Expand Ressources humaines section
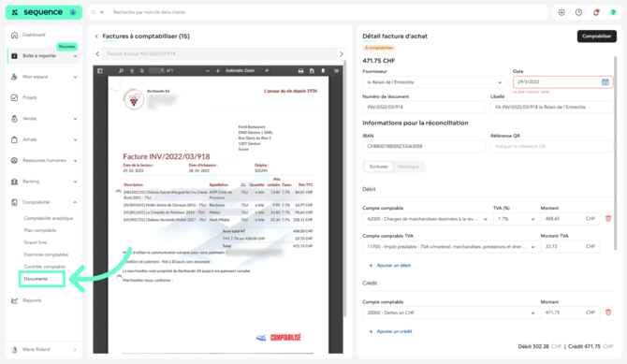 pyautogui.click(x=75, y=161)
